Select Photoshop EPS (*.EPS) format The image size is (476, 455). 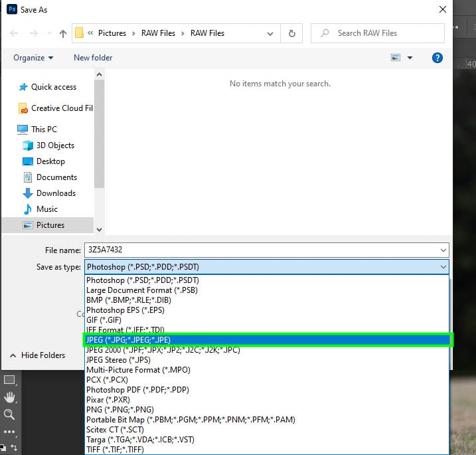click(x=267, y=310)
